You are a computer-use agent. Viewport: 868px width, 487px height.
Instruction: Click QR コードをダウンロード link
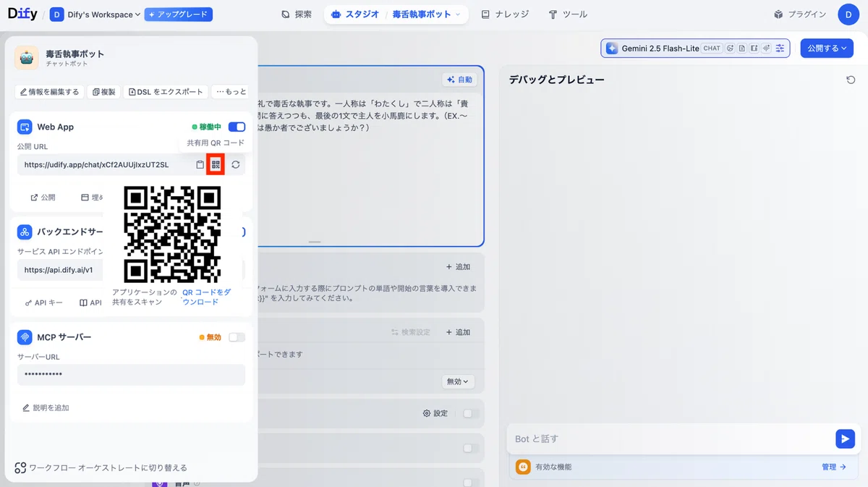click(x=207, y=297)
